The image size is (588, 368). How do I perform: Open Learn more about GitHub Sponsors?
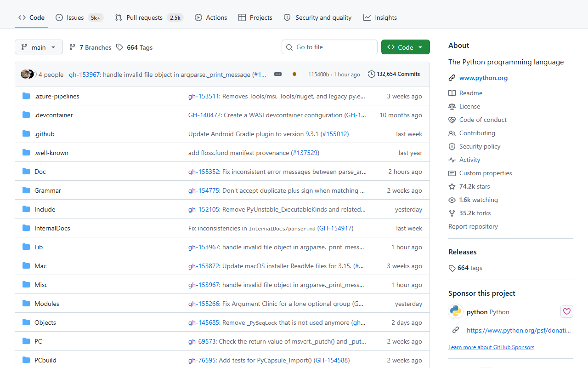pos(491,347)
